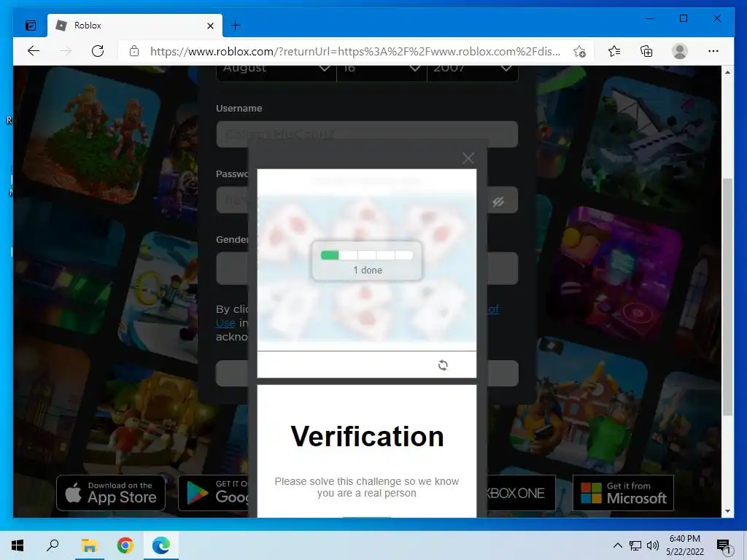Click the challenge progress bar
The width and height of the screenshot is (747, 560).
(x=367, y=255)
